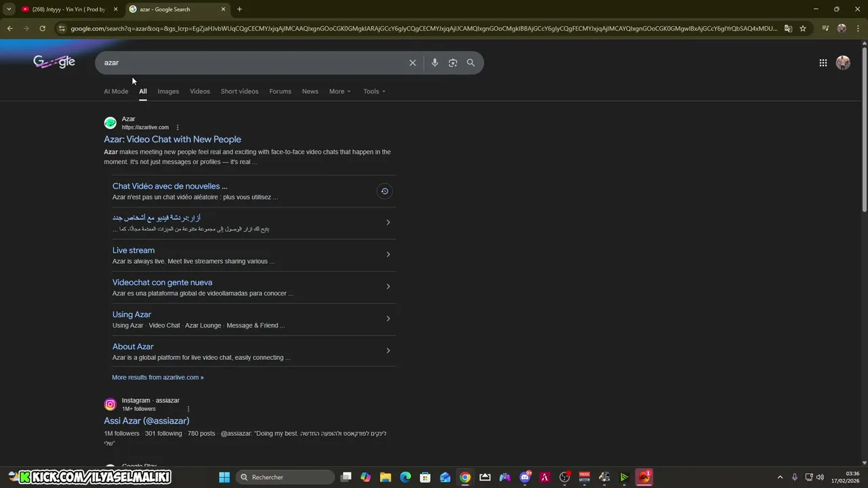Viewport: 868px width, 488px height.
Task: Open the Google apps grid
Action: point(823,63)
